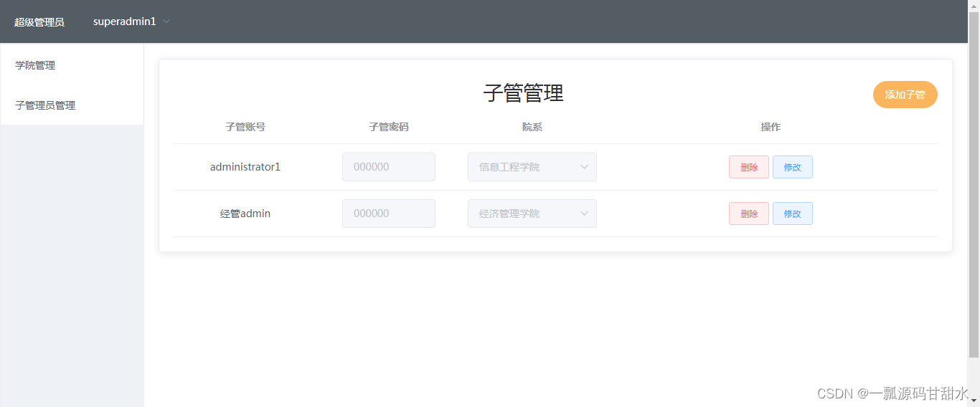Click the 子管账号 column header
Screen dimensions: 980x407
(x=245, y=127)
